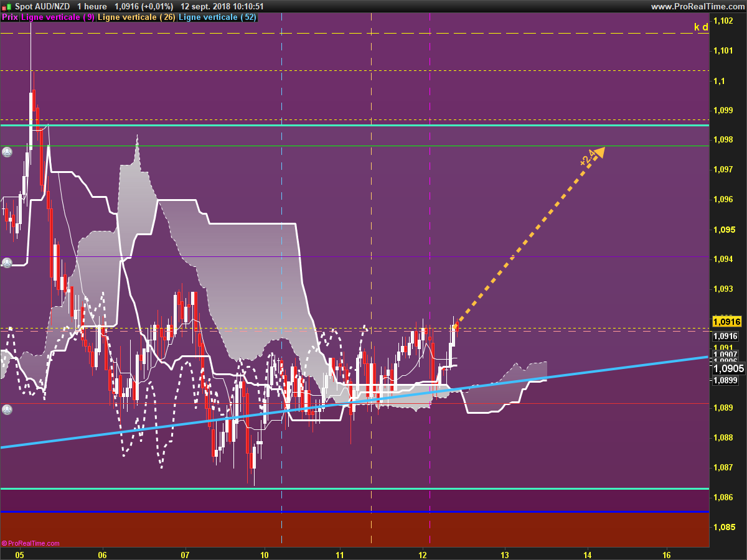The width and height of the screenshot is (747, 560).
Task: Select the 'Prix' indicator label
Action: click(10, 17)
